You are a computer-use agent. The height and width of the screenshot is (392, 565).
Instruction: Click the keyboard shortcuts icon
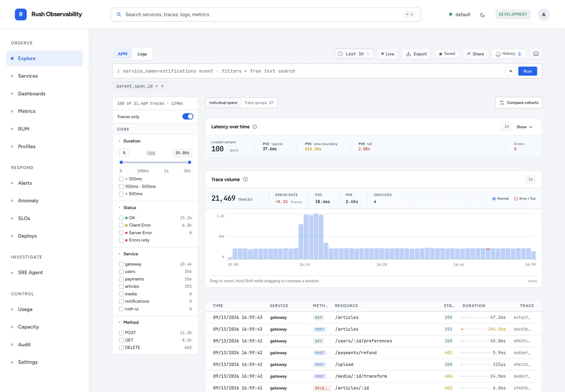(x=536, y=54)
